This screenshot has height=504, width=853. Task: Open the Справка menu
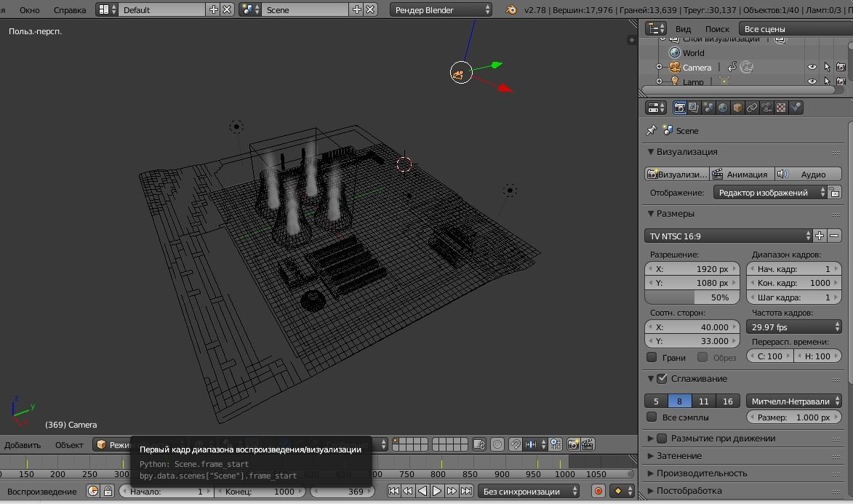70,9
